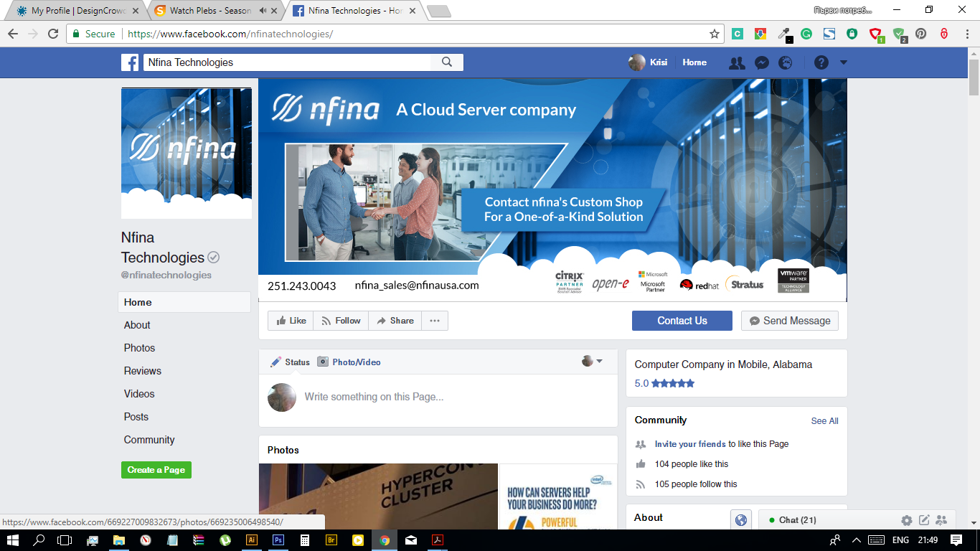
Task: Open the Nfina profile picture
Action: coord(187,153)
